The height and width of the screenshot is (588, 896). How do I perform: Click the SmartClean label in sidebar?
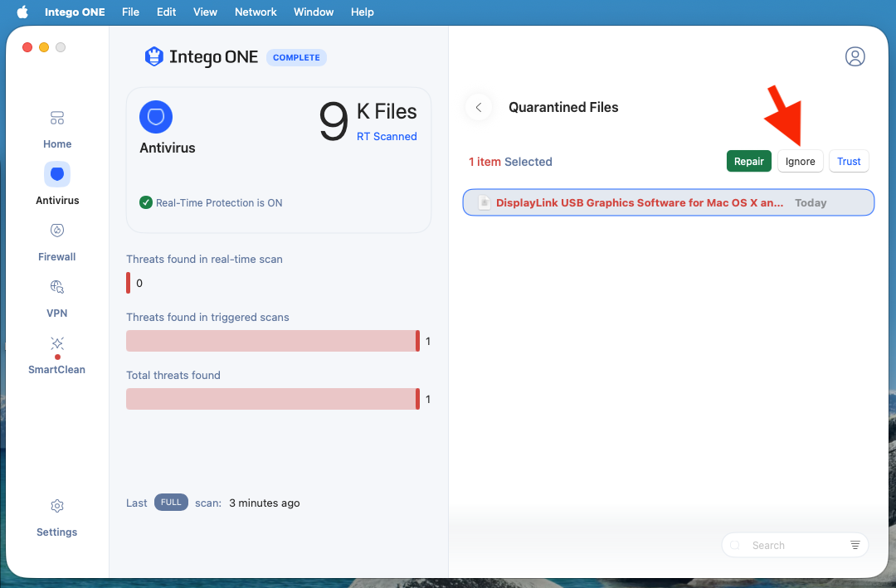tap(56, 370)
